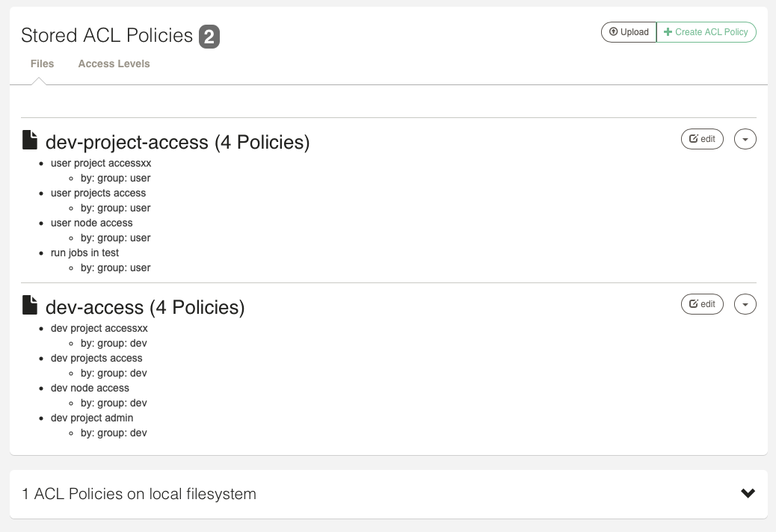Click Create ACL Policy button
This screenshot has width=776, height=532.
(x=706, y=32)
